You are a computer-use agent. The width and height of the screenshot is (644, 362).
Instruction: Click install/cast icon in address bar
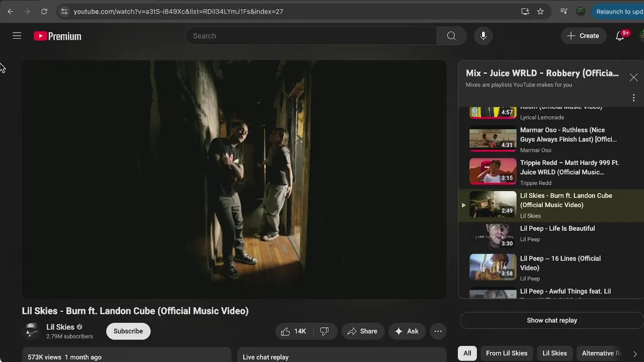point(525,11)
